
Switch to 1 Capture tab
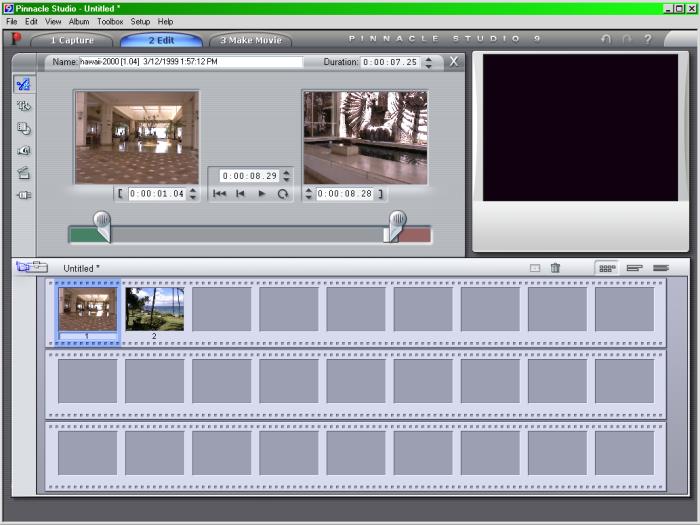tap(71, 40)
